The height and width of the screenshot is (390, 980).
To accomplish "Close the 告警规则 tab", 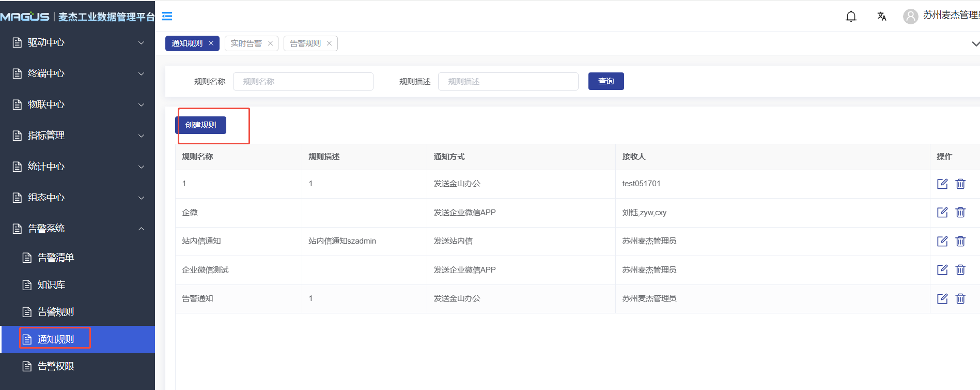I will (x=329, y=43).
